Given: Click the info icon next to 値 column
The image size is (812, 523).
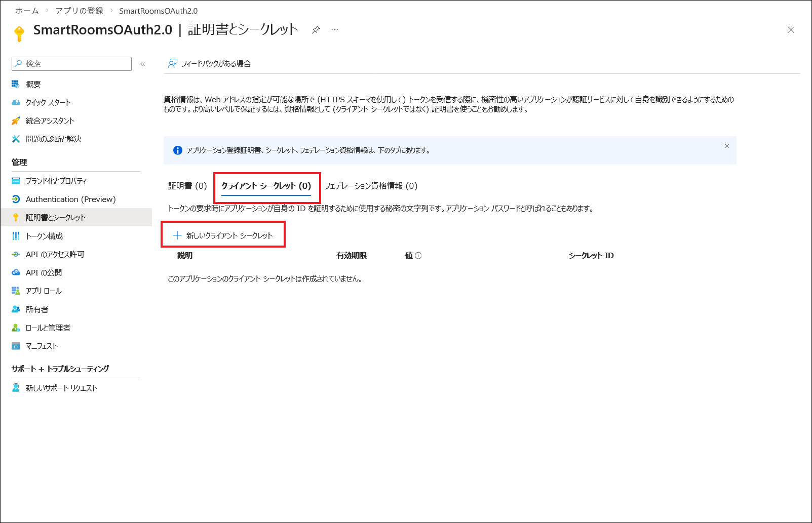Looking at the screenshot, I should tap(418, 256).
